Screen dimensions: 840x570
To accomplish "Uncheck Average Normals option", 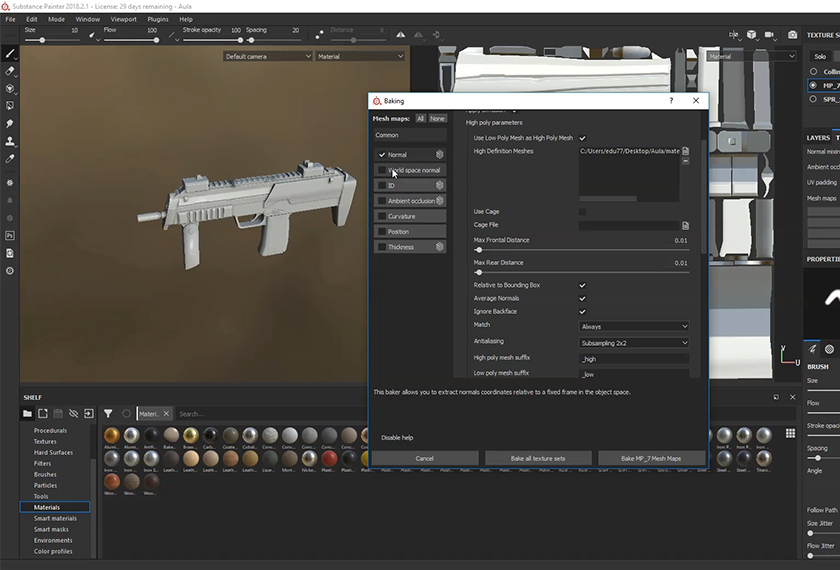I will 583,298.
